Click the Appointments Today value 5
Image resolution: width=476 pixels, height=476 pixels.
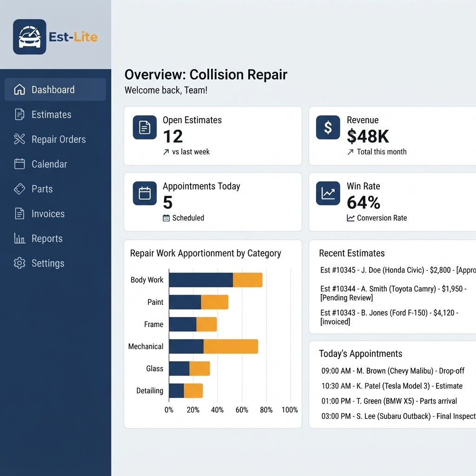(x=167, y=203)
